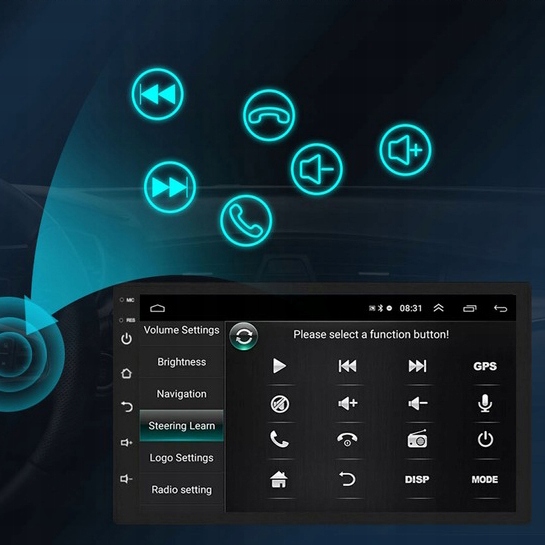Screen dimensions: 545x545
Task: Tap the glowing volume up circle icon
Action: click(x=405, y=150)
